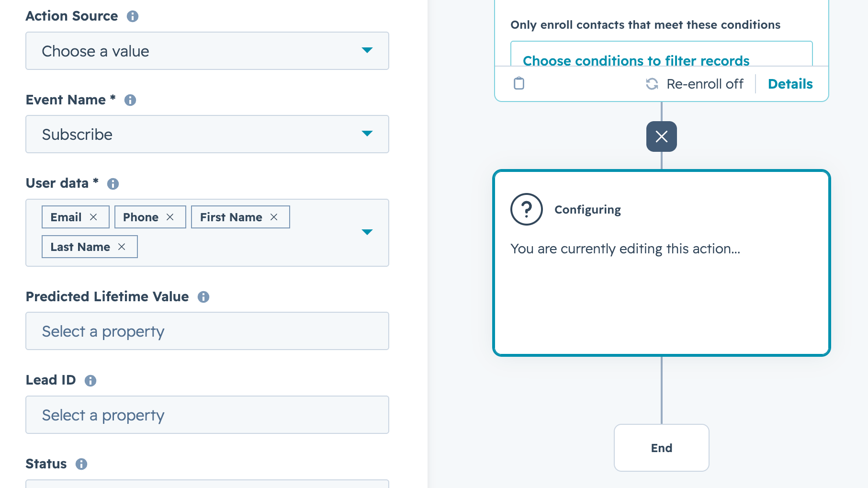Click Choose conditions to filter records
868x488 pixels.
coord(636,60)
